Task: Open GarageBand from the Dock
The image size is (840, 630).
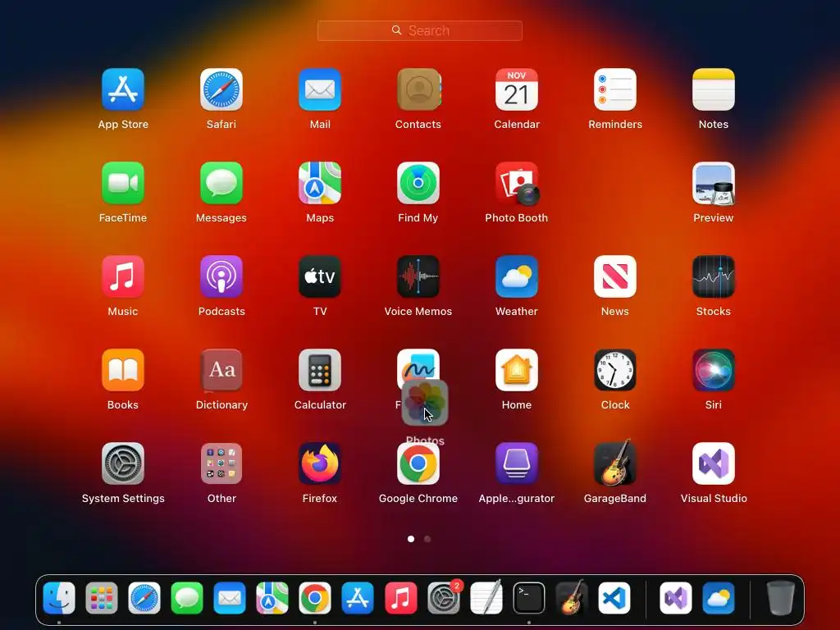Action: pyautogui.click(x=572, y=598)
